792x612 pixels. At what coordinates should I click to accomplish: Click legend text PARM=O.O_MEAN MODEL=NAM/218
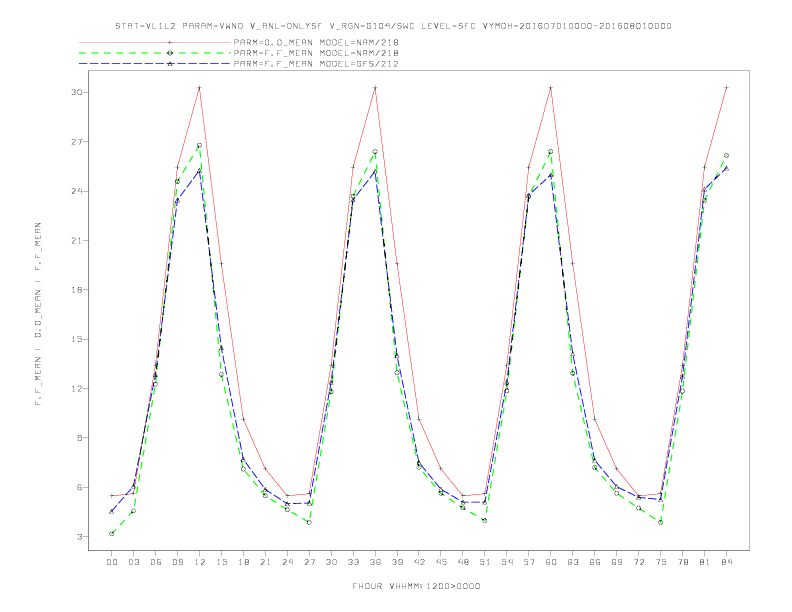pos(316,42)
